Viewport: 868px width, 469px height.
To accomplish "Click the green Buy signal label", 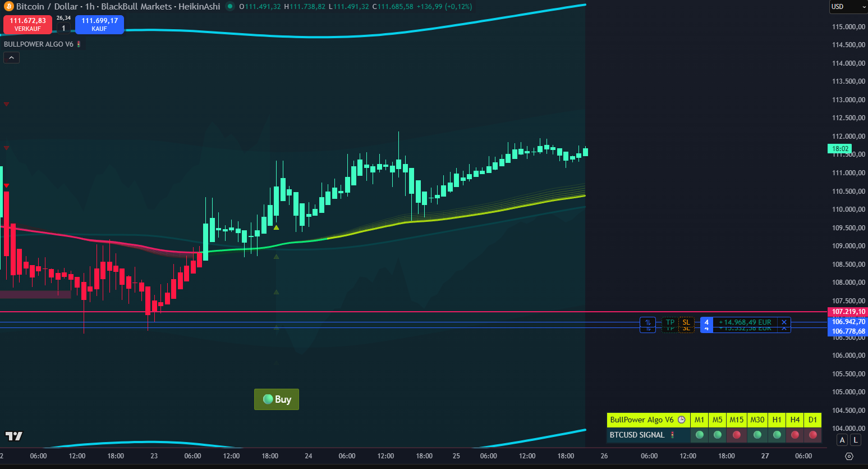I will coord(277,399).
